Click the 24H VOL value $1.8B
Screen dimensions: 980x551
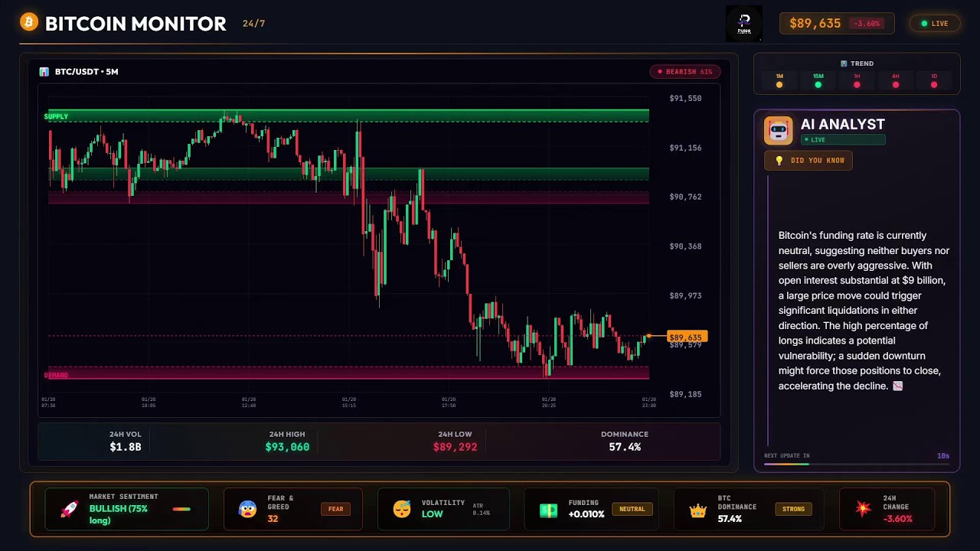click(x=126, y=447)
